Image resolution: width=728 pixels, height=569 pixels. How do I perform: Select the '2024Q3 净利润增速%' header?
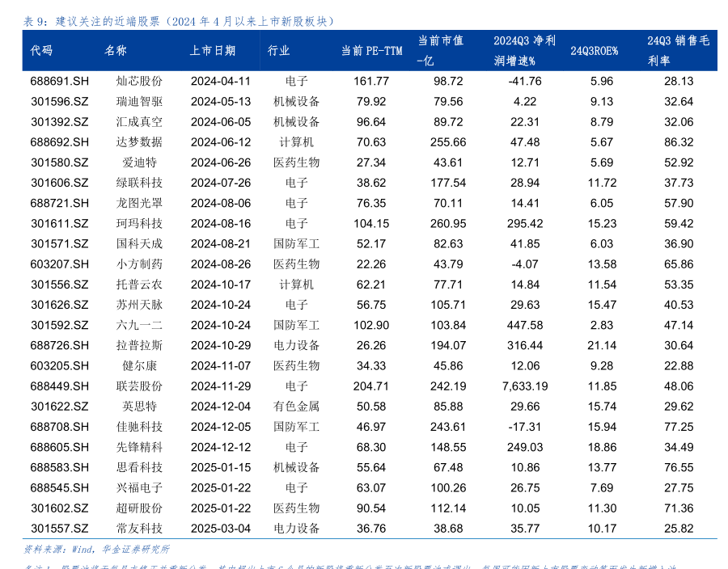coord(524,51)
